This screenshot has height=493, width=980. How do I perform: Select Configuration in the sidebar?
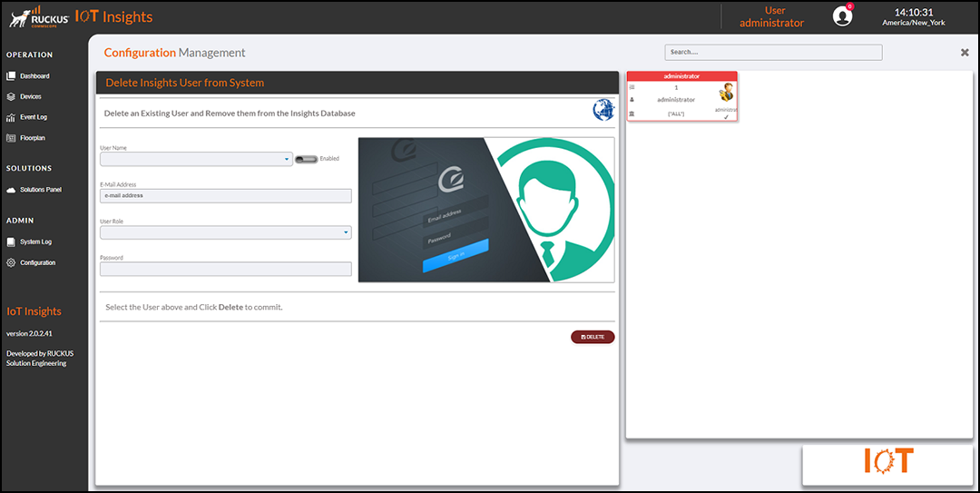(37, 262)
